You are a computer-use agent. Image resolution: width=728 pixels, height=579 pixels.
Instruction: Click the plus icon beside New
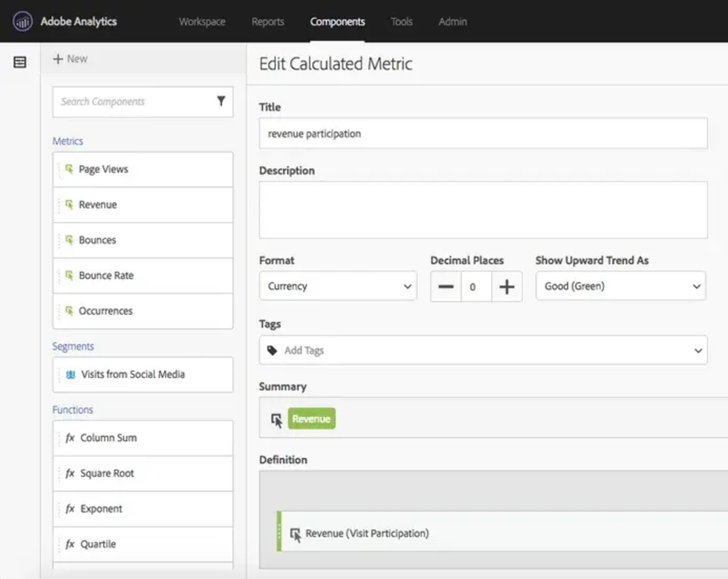(58, 59)
